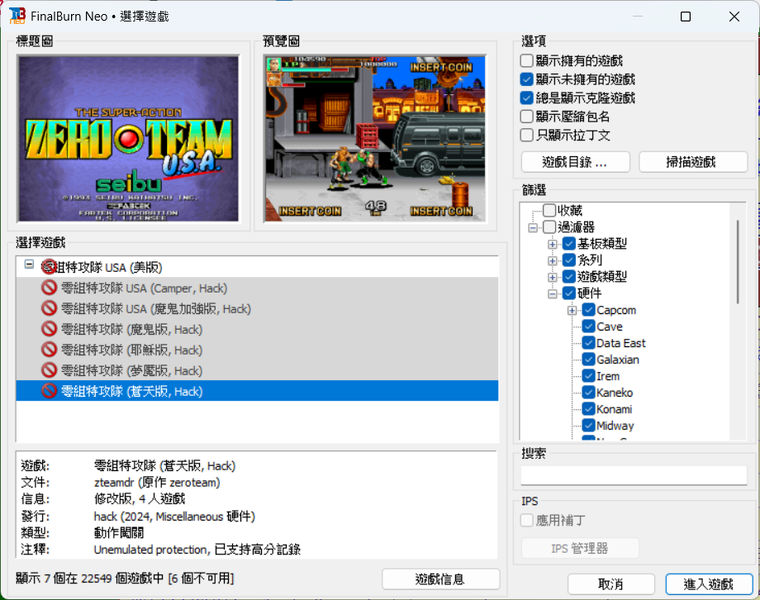Click unavailable icon beside 零組特攻隊 (魔鬼版, Hack)

tap(49, 329)
